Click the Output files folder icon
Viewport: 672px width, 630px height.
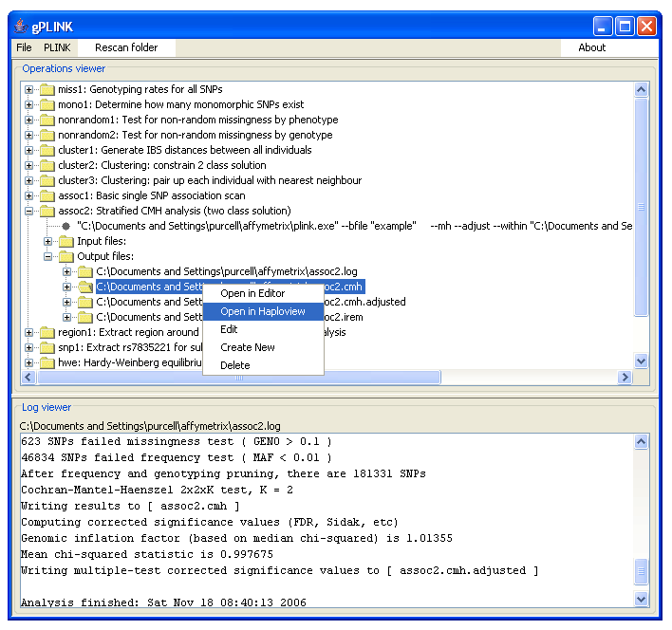click(x=66, y=256)
